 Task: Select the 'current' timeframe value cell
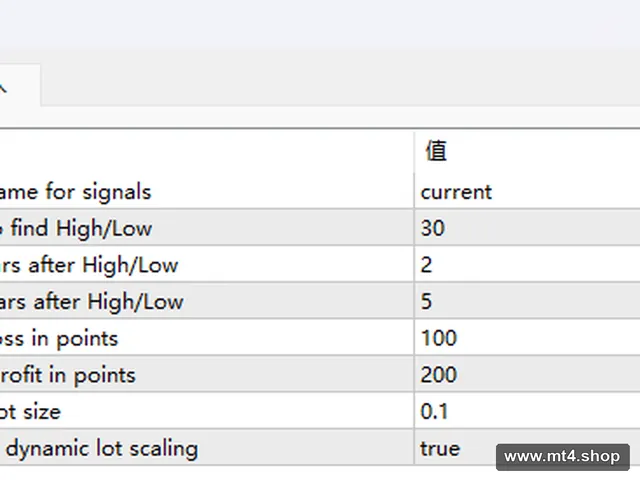(x=527, y=192)
